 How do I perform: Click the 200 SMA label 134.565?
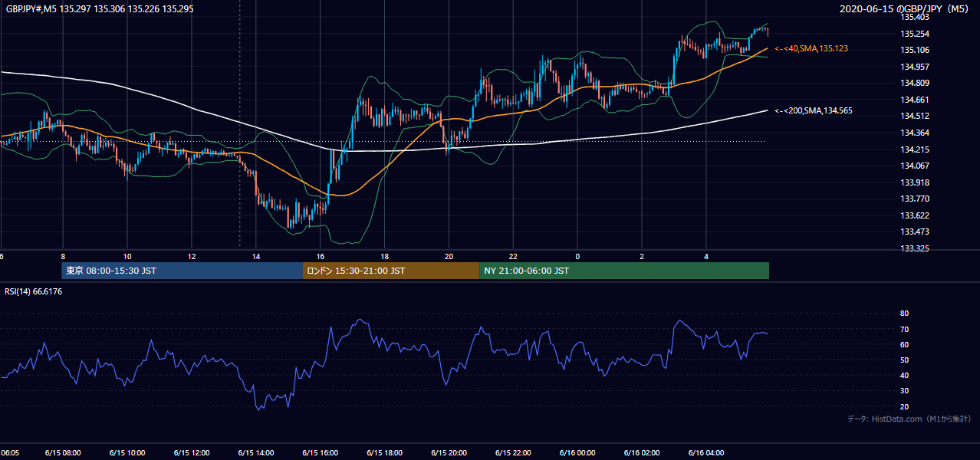814,110
